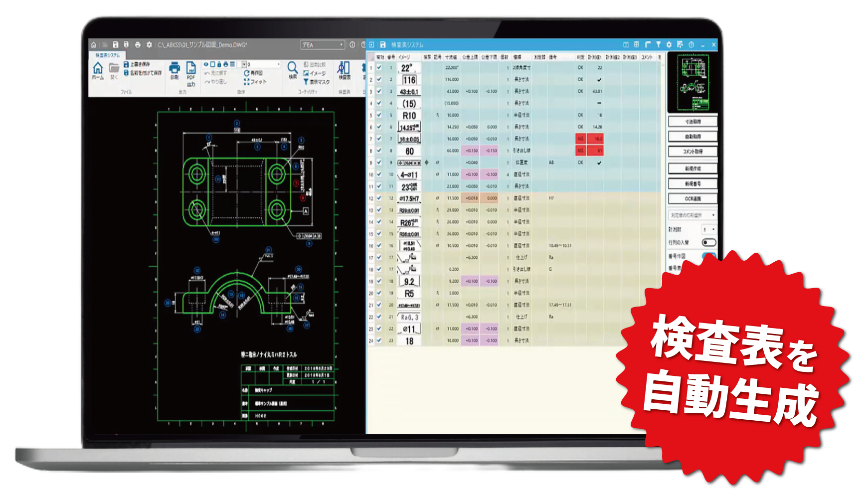Click the filter funnel in inspection table titlebar
858x504 pixels.
(658, 45)
